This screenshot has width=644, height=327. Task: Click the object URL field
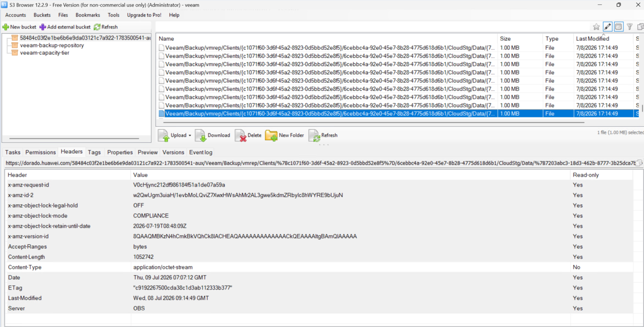[320, 163]
